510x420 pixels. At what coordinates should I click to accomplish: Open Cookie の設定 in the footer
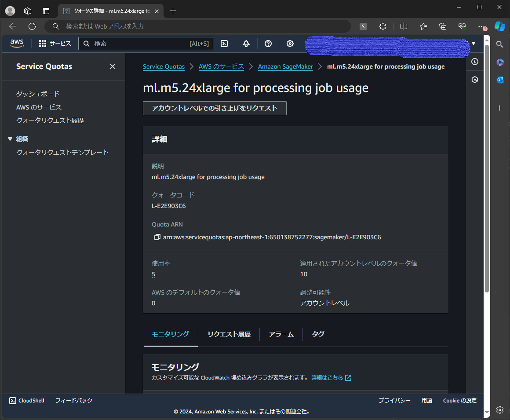click(x=459, y=401)
